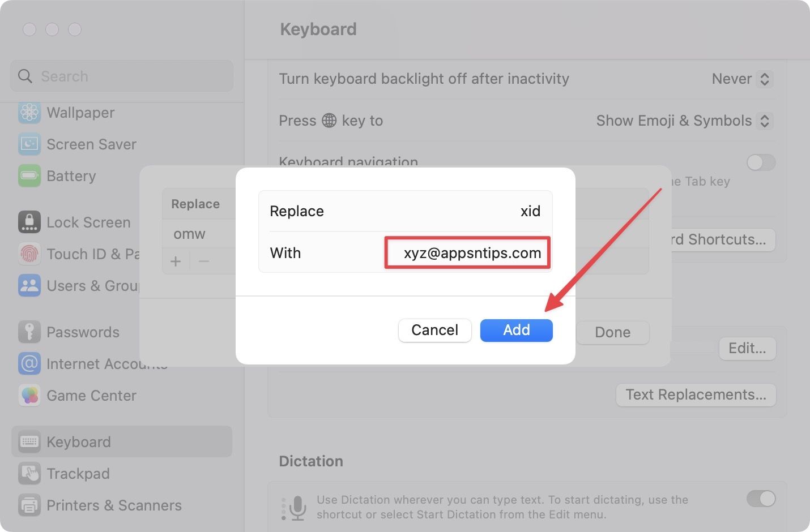Screen dimensions: 810x532
Task: Select the Touch ID fingerprint icon
Action: [29, 254]
